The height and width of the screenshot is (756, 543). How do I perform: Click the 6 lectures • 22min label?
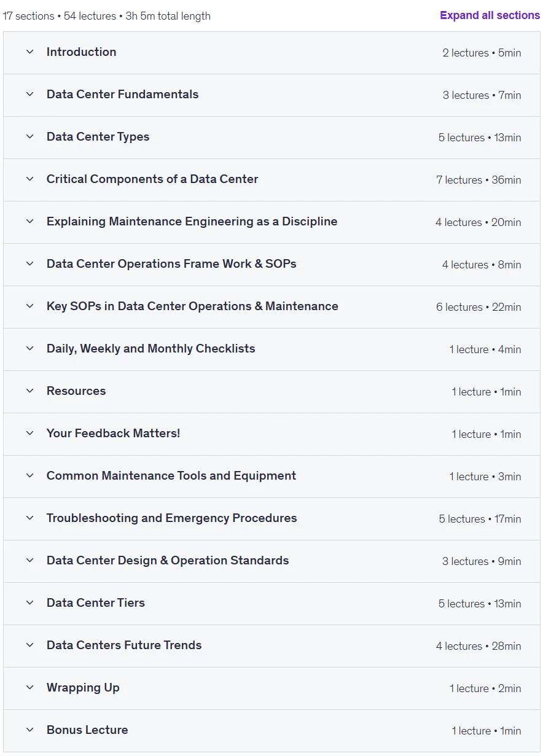point(479,307)
